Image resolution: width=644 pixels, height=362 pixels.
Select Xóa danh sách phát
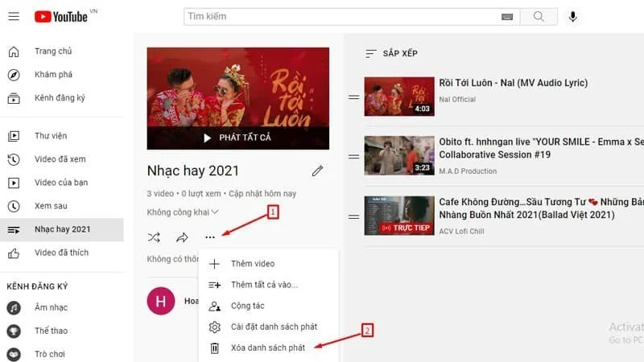coord(269,348)
